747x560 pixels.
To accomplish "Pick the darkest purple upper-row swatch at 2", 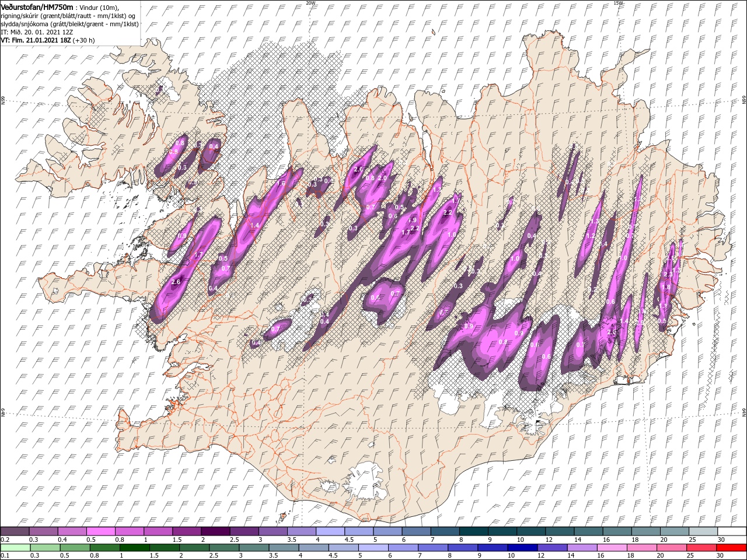I will (x=215, y=531).
